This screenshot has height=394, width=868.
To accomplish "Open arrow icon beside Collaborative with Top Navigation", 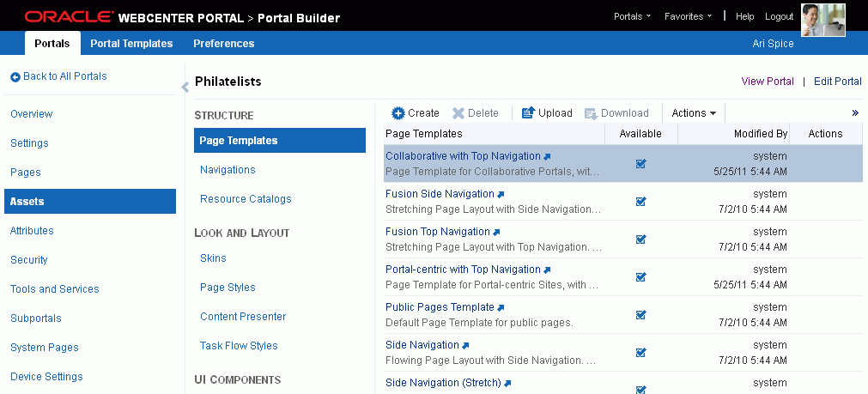I will pyautogui.click(x=547, y=157).
